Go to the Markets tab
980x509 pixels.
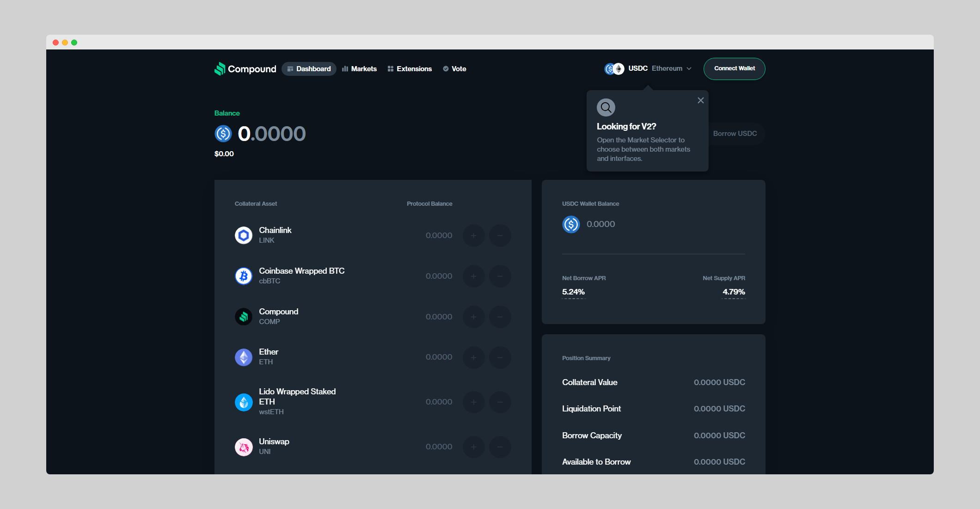point(359,69)
